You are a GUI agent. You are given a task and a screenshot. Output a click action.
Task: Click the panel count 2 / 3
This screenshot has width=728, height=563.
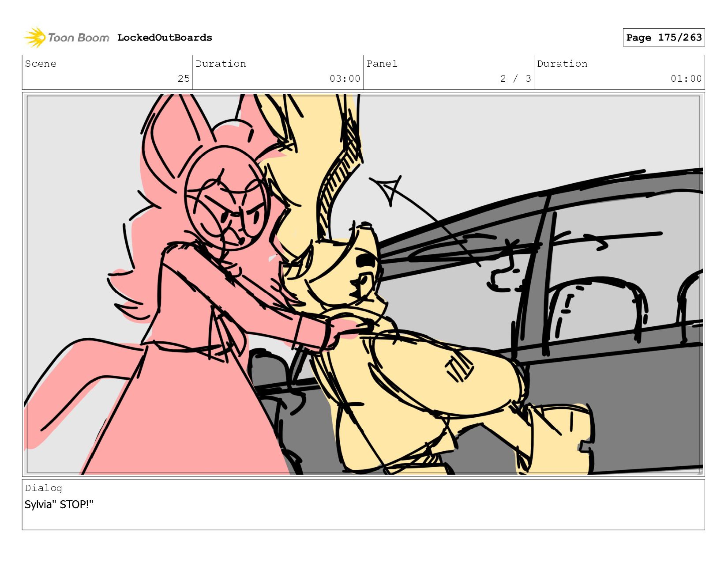point(515,79)
